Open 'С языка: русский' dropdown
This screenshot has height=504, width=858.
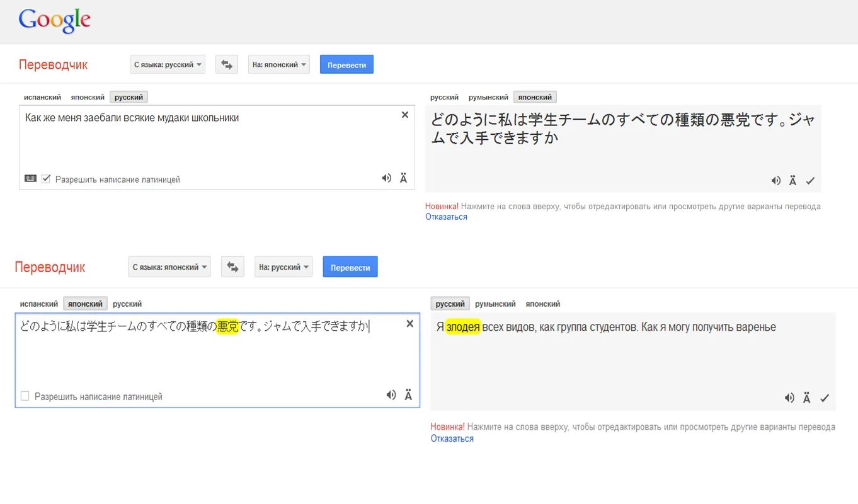168,64
